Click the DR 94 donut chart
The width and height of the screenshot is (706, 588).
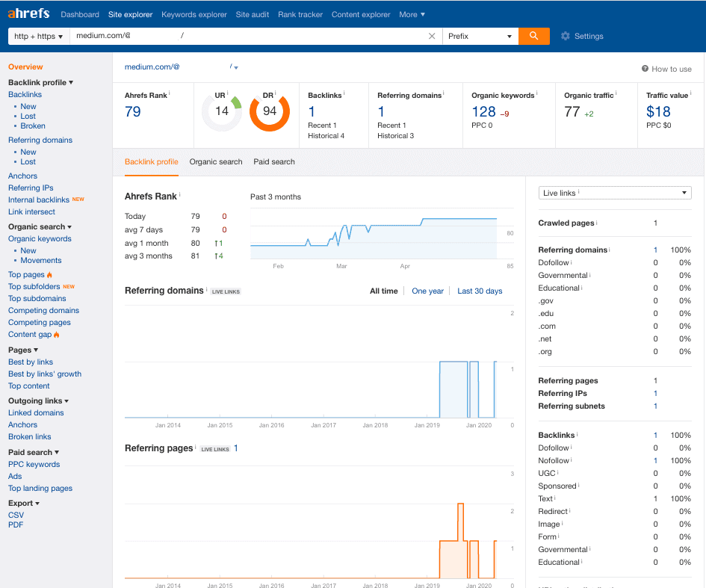(x=269, y=112)
